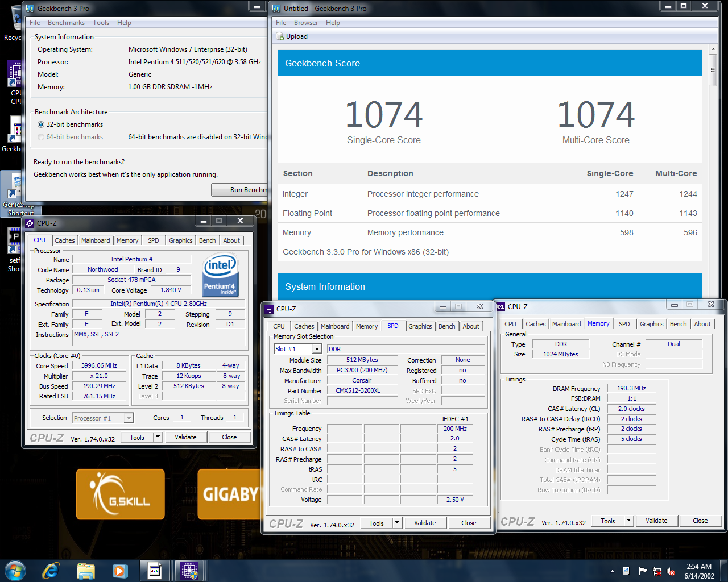
Task: Click Untitled Geekbench results window title icon
Action: pos(276,8)
